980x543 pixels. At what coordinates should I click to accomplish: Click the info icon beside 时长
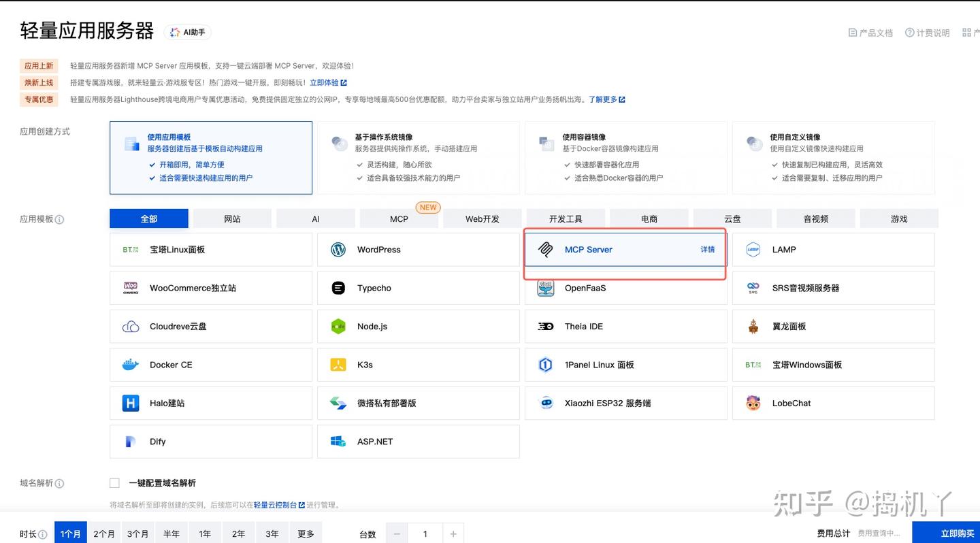pyautogui.click(x=43, y=535)
